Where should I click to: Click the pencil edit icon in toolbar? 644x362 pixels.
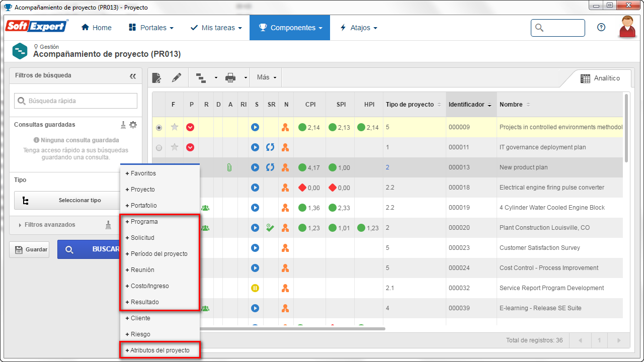176,77
